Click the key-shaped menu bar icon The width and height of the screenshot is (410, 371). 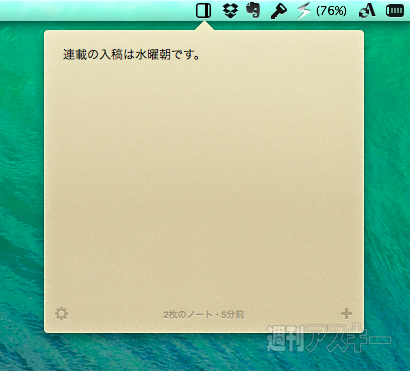tap(279, 12)
